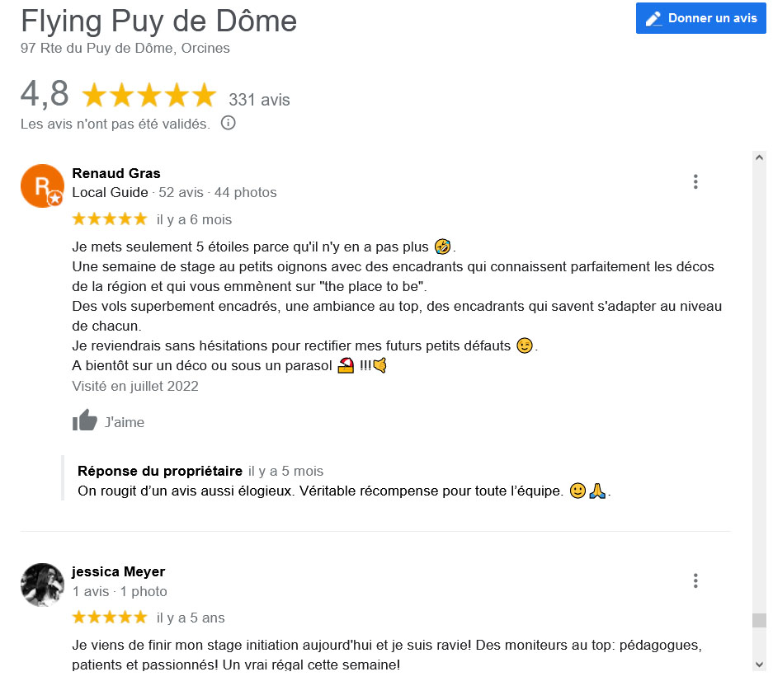Click the reviews scrollbar thumb

[x=759, y=620]
